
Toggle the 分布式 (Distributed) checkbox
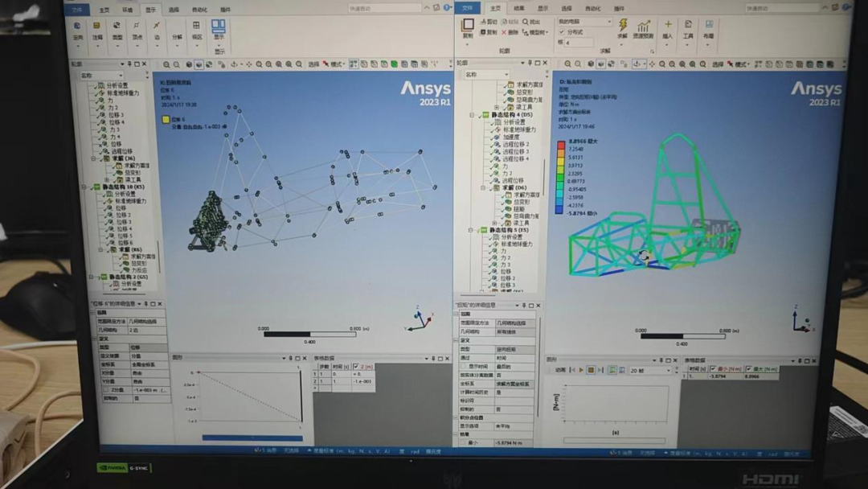[x=561, y=32]
